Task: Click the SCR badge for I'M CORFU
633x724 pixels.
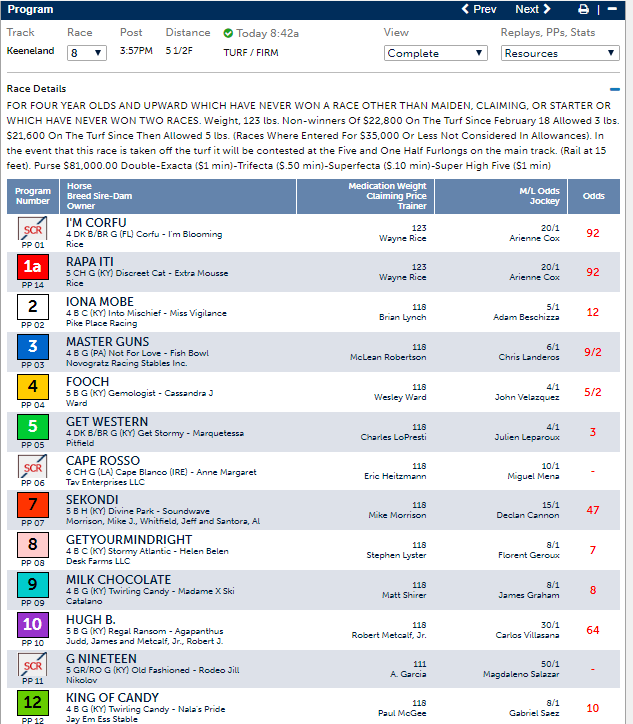Action: tap(32, 229)
